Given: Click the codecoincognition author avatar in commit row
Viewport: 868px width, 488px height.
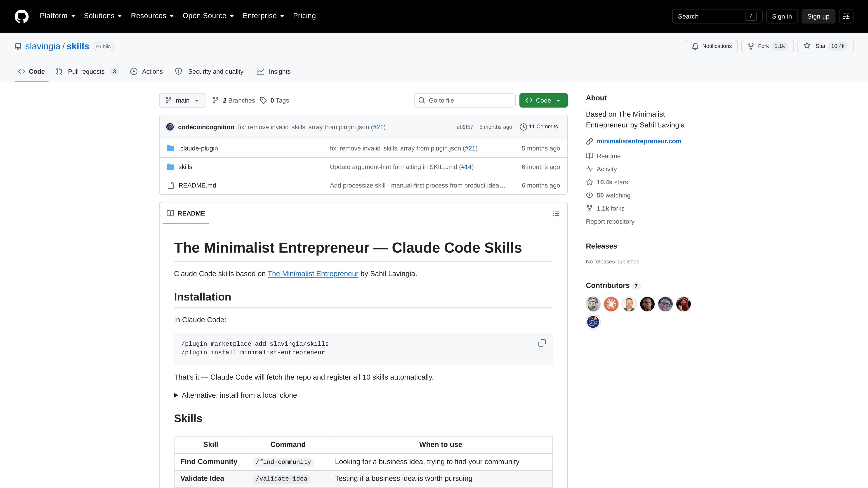Looking at the screenshot, I should pyautogui.click(x=170, y=127).
